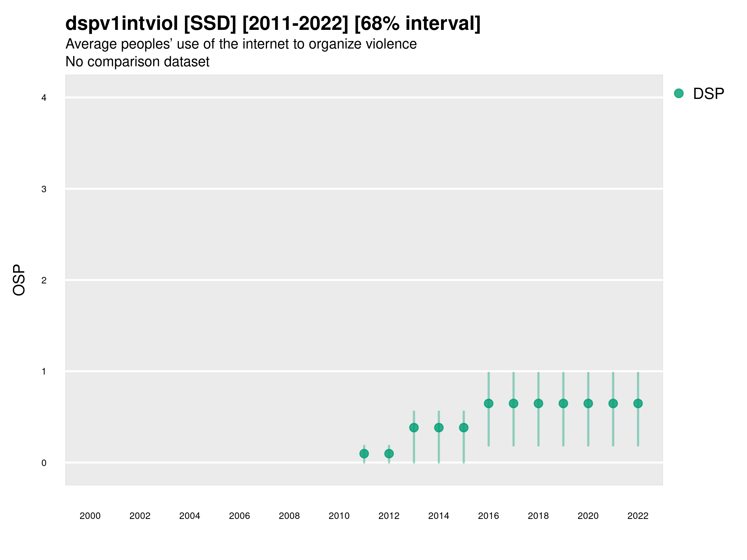747x560 pixels.
Task: Click the 2022 DSP data point
Action: (x=638, y=404)
